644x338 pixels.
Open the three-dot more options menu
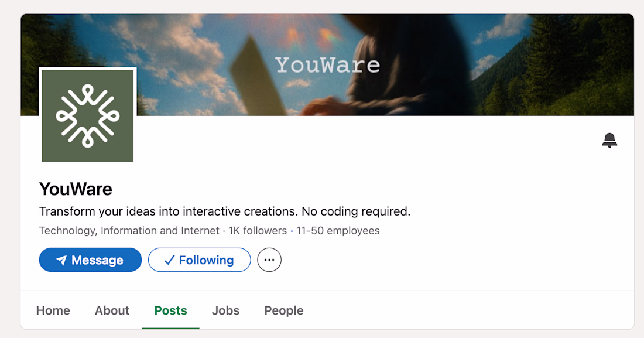coord(269,260)
